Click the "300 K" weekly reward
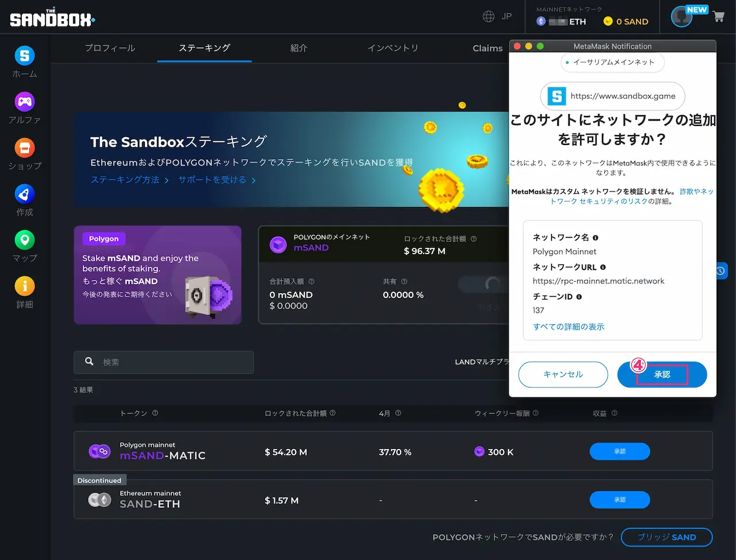Image resolution: width=736 pixels, height=560 pixels. [x=500, y=452]
